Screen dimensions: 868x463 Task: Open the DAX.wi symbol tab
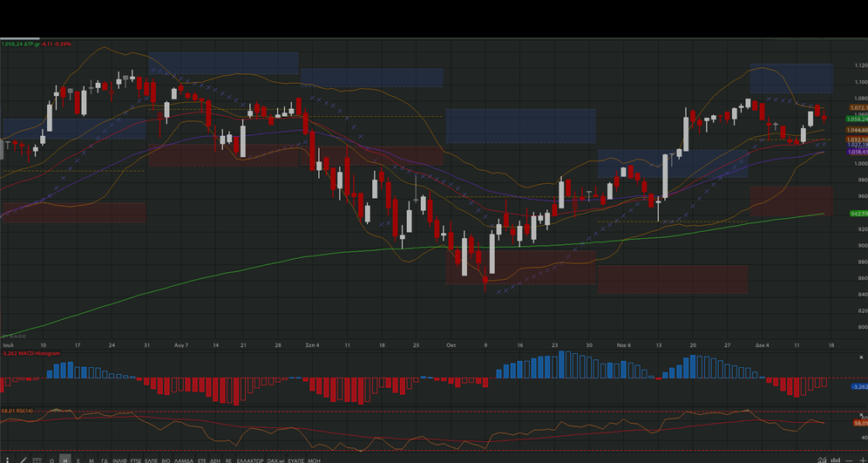tap(275, 460)
